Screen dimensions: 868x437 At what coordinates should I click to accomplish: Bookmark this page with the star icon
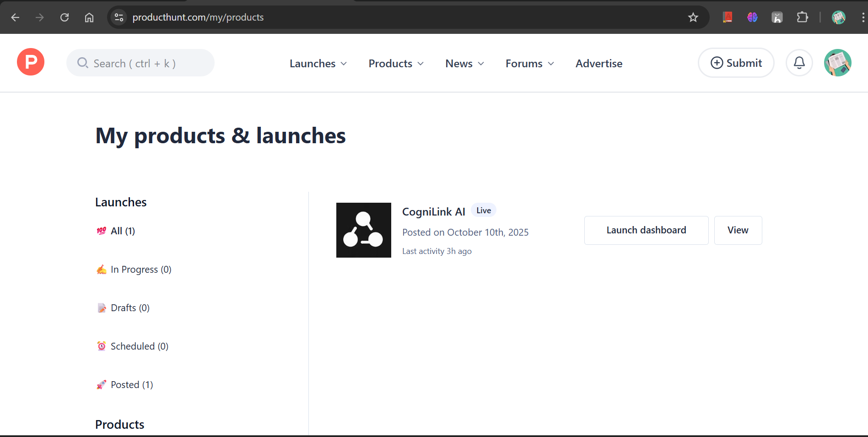coord(693,17)
